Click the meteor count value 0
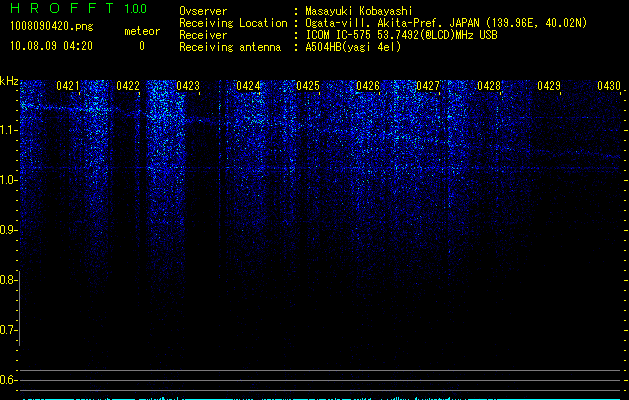Viewport: 629px width, 400px height. click(x=142, y=46)
